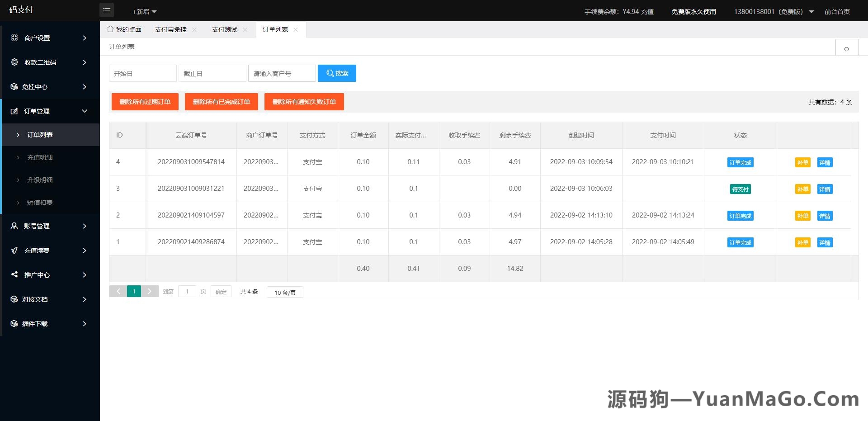Open the 10条/页 page size selector
This screenshot has height=421, width=868.
click(x=284, y=292)
